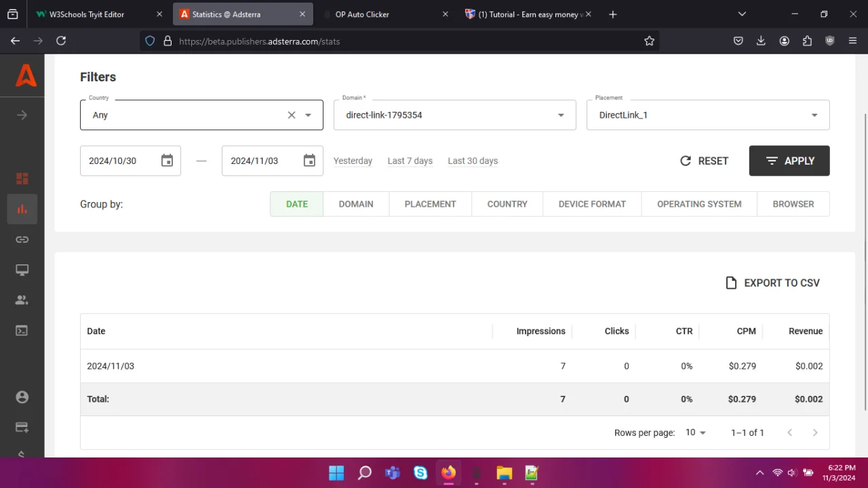Group by COUNTRY
The image size is (868, 488).
pyautogui.click(x=507, y=204)
